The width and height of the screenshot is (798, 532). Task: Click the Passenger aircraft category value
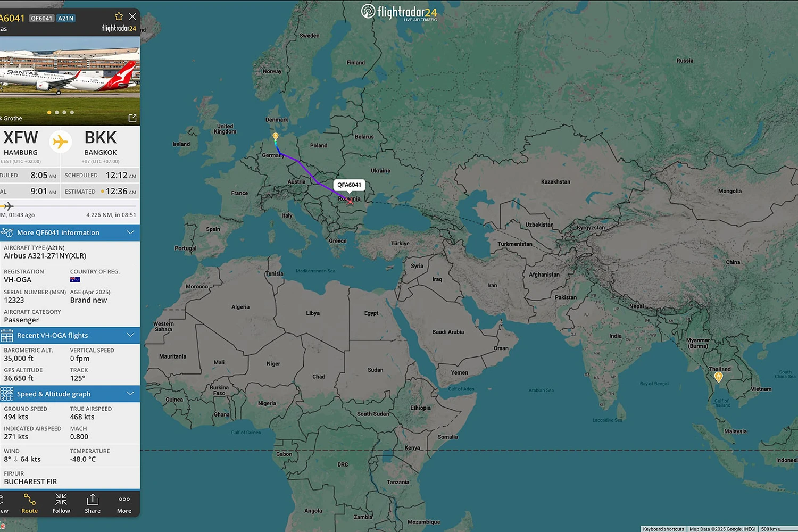pos(21,320)
